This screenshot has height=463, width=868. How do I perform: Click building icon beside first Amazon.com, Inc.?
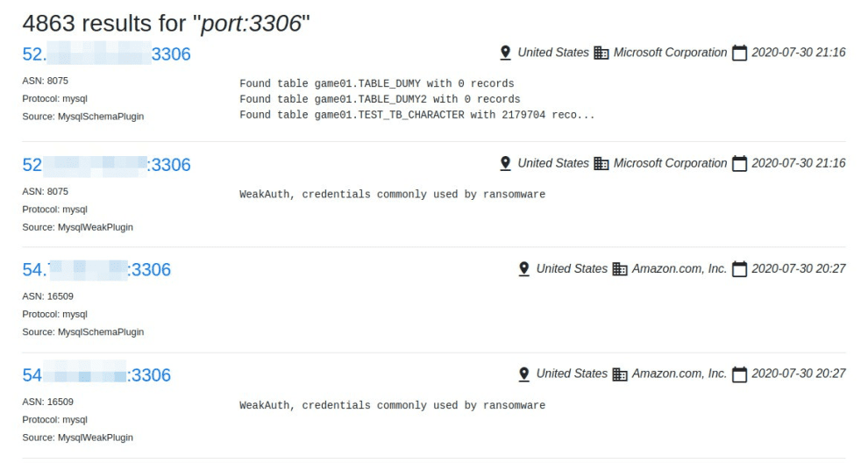pyautogui.click(x=620, y=268)
